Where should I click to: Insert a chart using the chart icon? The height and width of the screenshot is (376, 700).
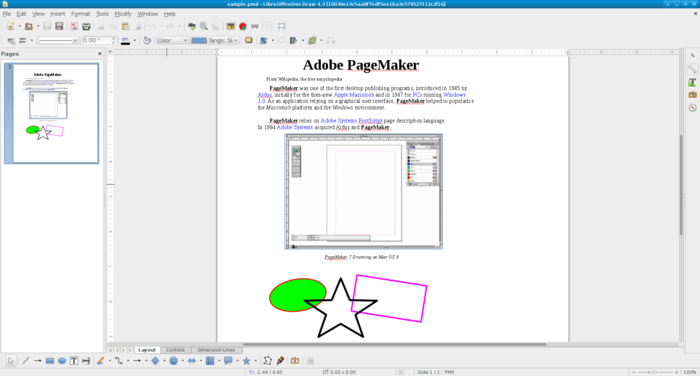click(x=243, y=26)
